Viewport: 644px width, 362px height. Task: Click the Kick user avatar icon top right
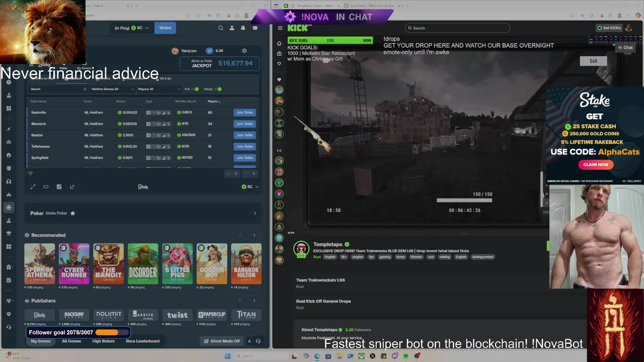coord(628,28)
